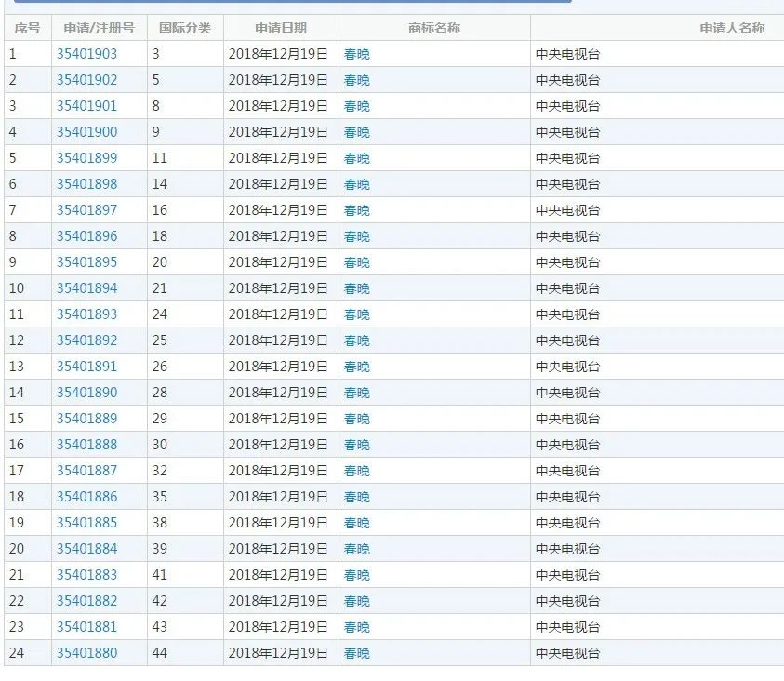
Task: Open application number 35401894
Action: 86,288
